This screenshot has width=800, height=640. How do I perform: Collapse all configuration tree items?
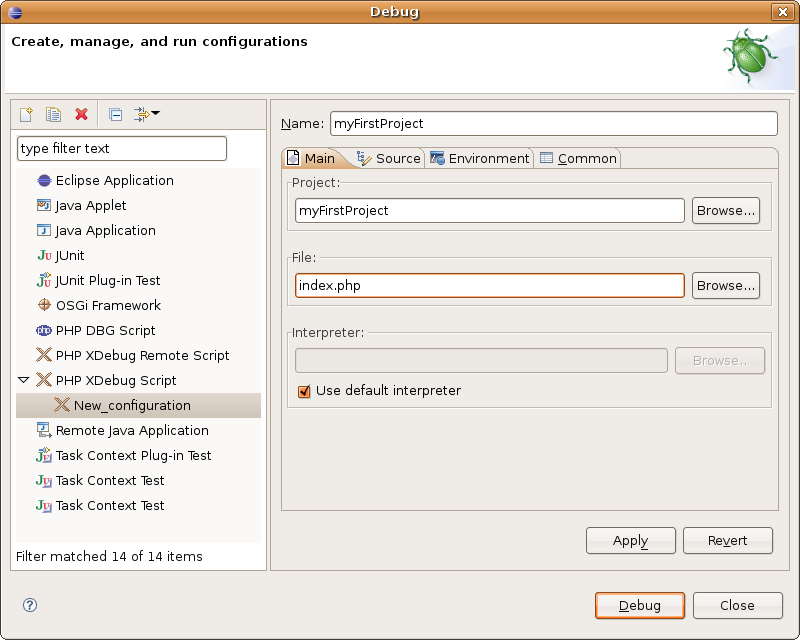click(x=115, y=115)
